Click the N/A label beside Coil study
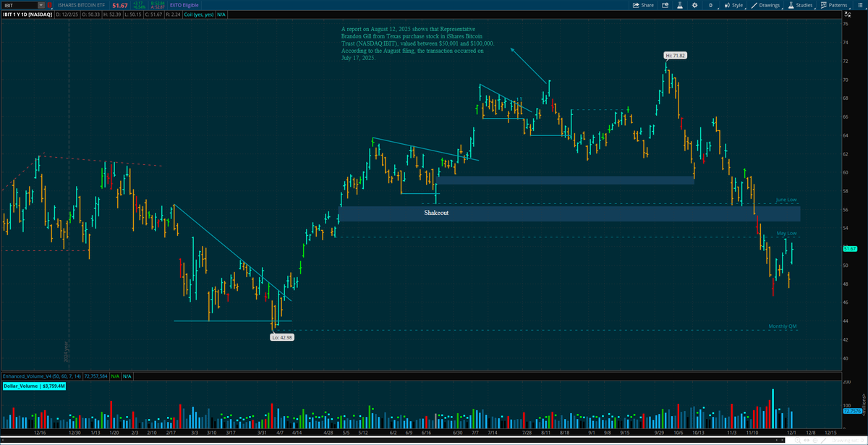The width and height of the screenshot is (868, 445). click(221, 14)
